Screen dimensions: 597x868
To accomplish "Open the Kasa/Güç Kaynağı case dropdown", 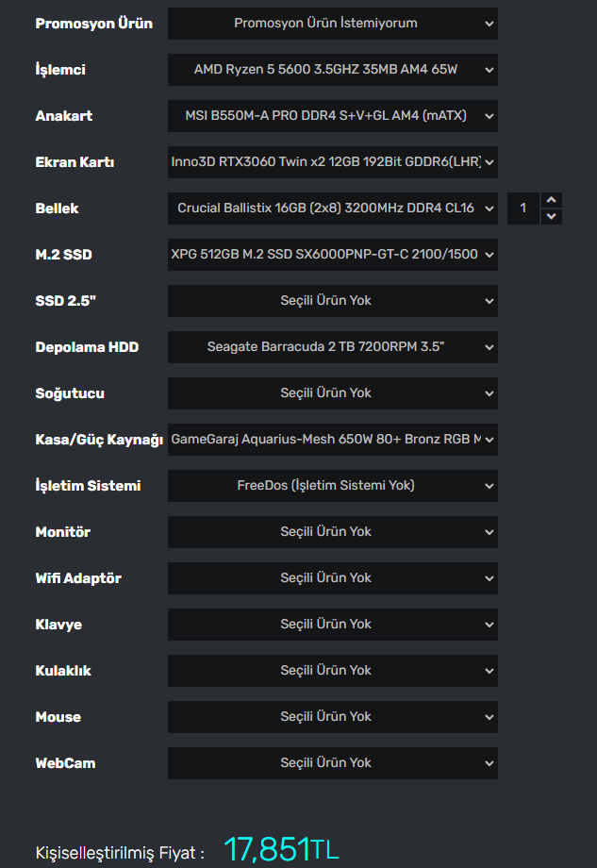I will pos(332,440).
